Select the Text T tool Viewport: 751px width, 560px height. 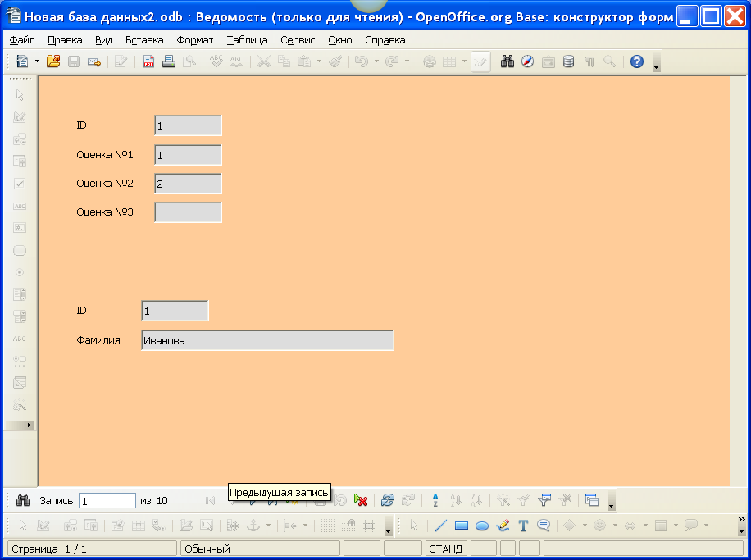pyautogui.click(x=523, y=526)
